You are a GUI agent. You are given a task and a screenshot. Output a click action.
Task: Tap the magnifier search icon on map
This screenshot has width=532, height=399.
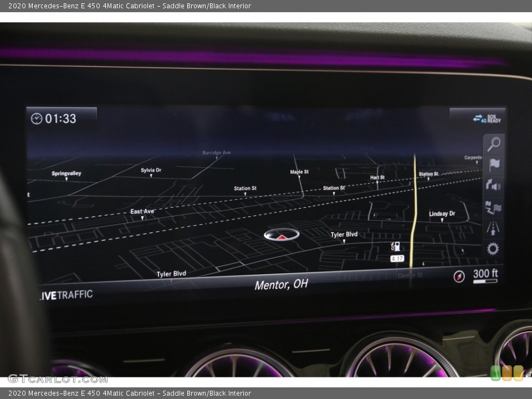coord(494,144)
